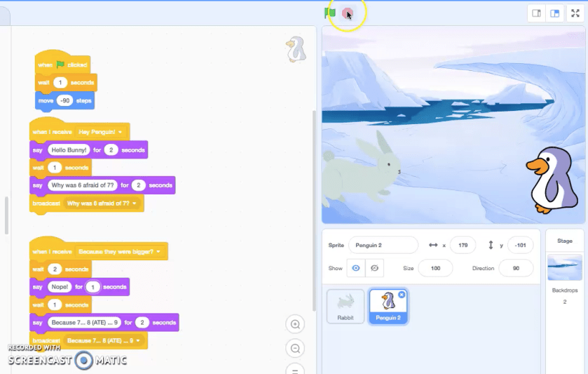The height and width of the screenshot is (374, 588).
Task: Enter full screen stage mode
Action: pyautogui.click(x=575, y=13)
